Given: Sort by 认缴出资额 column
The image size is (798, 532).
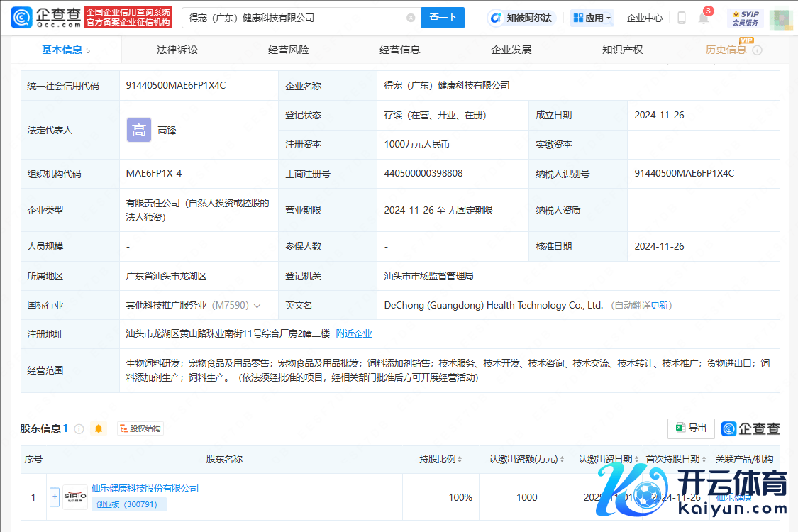Looking at the screenshot, I should 527,459.
